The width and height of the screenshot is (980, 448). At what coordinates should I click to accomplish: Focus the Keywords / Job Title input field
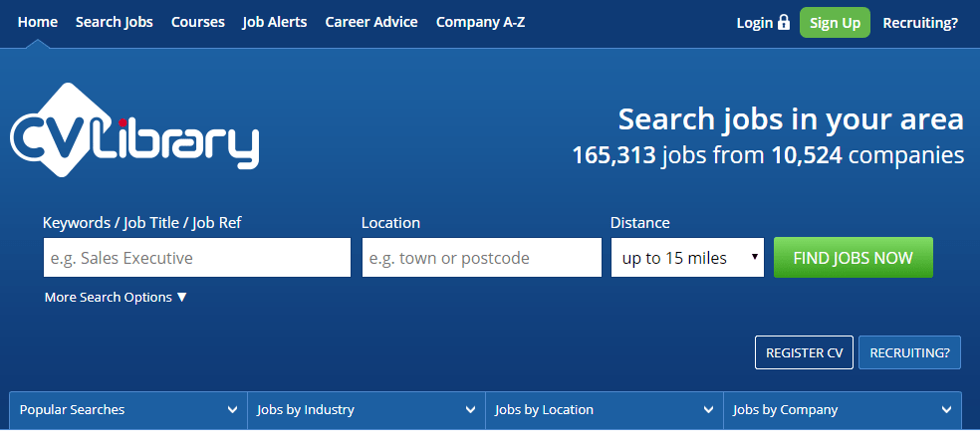click(197, 258)
